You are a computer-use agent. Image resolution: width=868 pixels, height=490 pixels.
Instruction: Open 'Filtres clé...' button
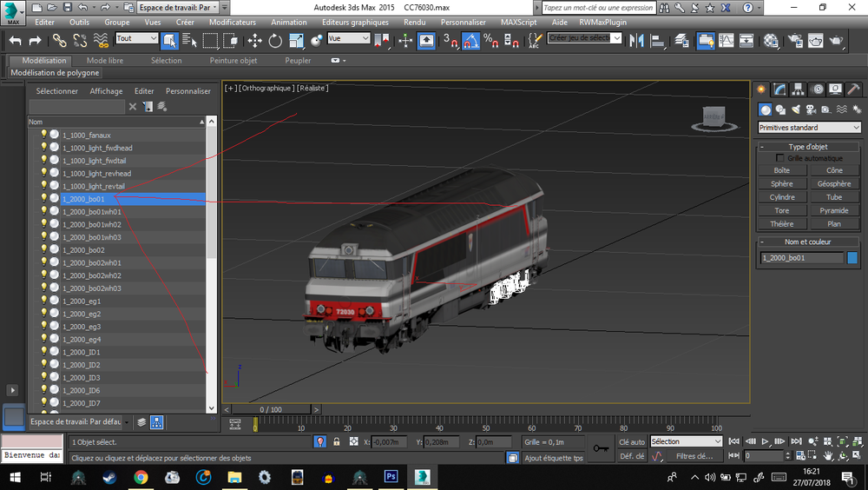tap(694, 456)
